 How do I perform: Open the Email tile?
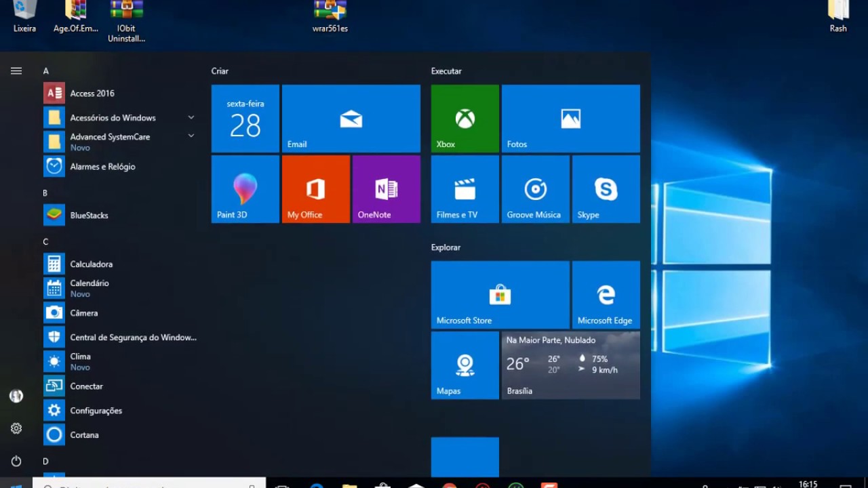pos(351,119)
